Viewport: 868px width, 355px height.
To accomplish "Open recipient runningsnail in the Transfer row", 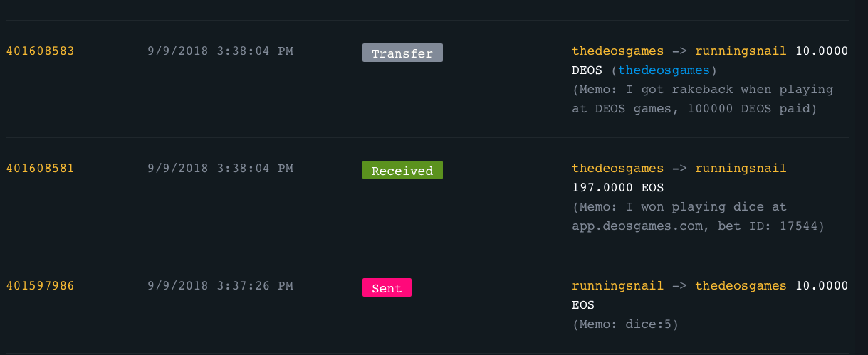I will 741,51.
